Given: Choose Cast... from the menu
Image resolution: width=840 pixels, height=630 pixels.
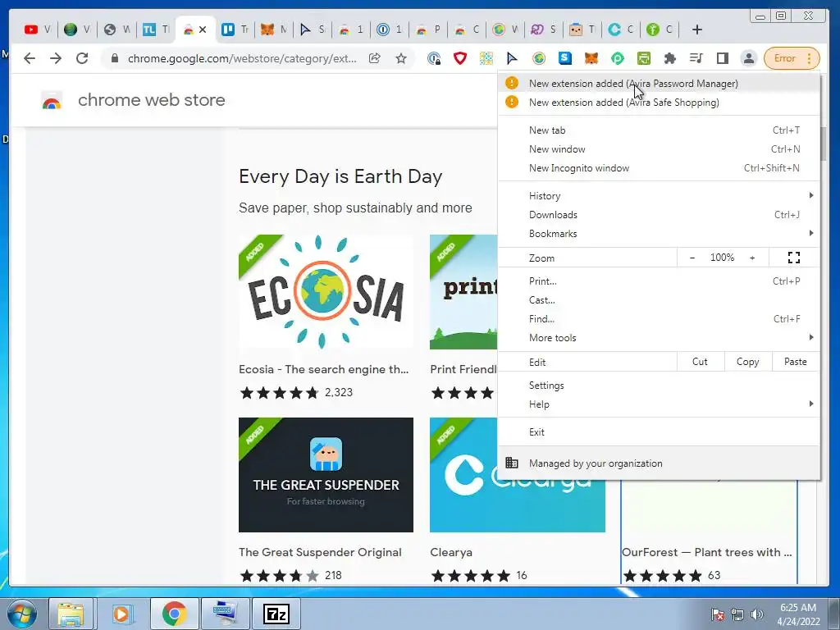Looking at the screenshot, I should tap(659, 300).
